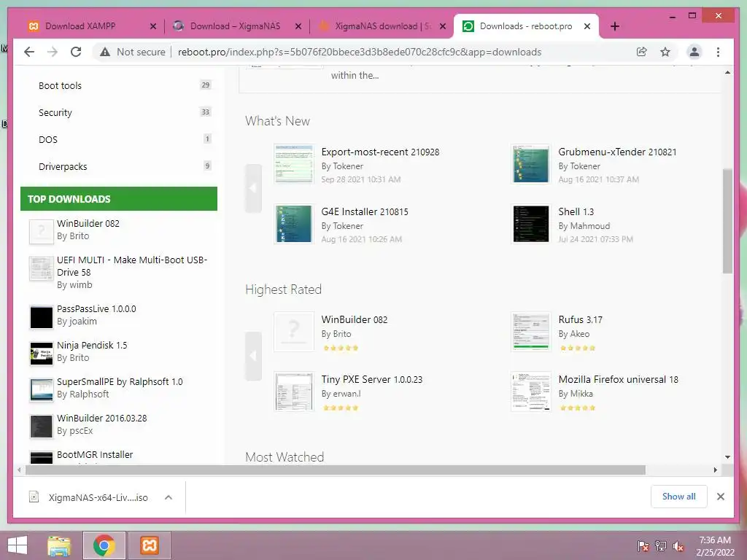The image size is (747, 560).
Task: Go back to the previous page
Action: [29, 52]
